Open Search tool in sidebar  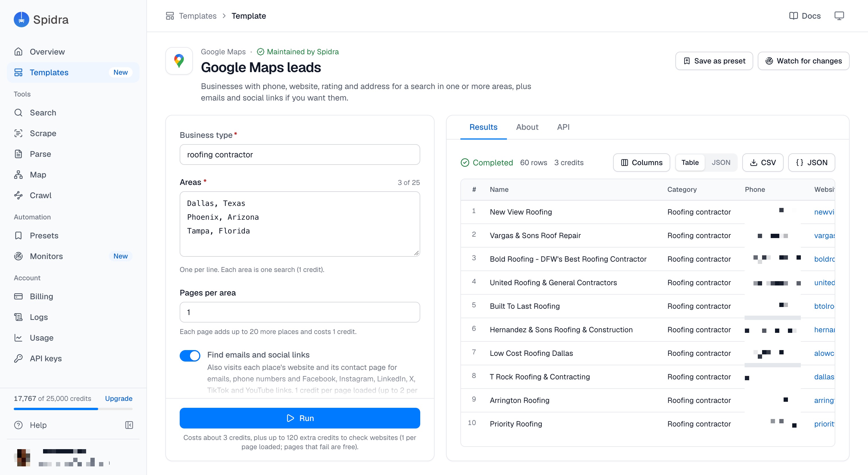[73, 113]
